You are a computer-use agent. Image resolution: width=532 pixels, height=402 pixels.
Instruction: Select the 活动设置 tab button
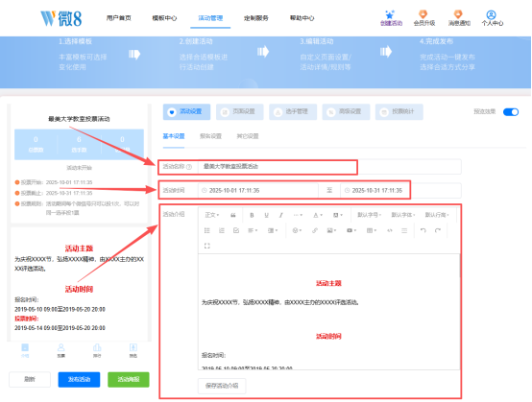point(186,112)
